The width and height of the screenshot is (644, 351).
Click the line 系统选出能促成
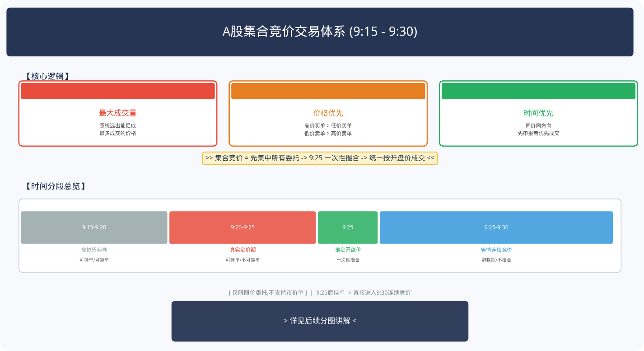point(118,126)
